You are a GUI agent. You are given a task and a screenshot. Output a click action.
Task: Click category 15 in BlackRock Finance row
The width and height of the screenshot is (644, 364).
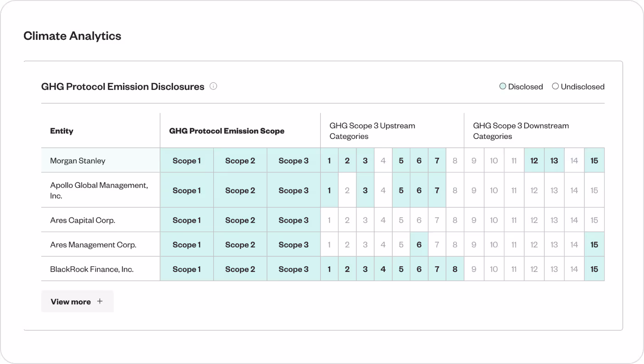click(594, 269)
